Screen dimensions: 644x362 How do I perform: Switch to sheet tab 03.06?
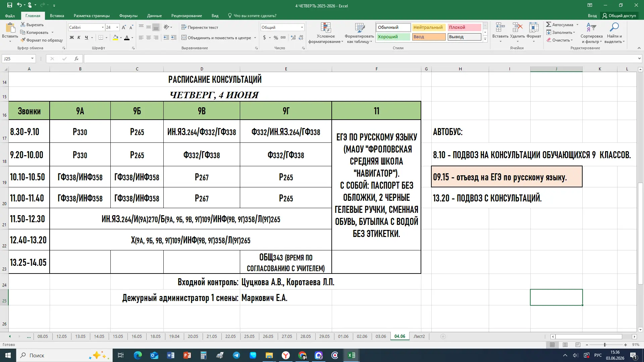click(381, 337)
